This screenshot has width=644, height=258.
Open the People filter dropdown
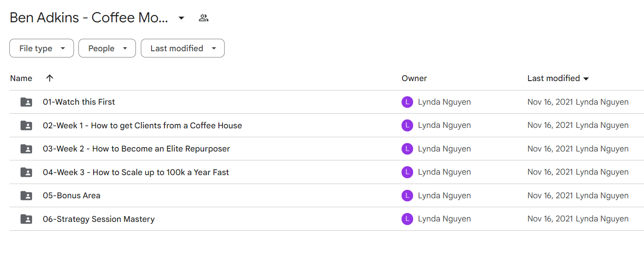tap(107, 48)
